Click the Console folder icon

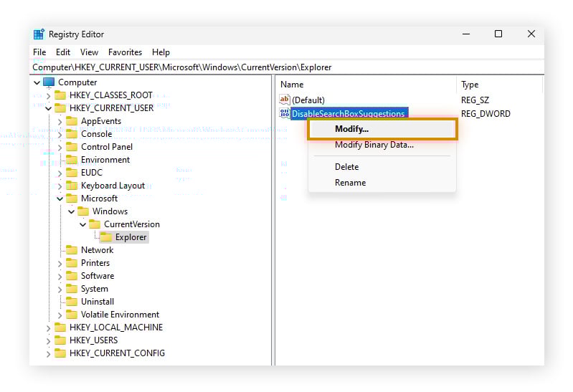coord(72,134)
